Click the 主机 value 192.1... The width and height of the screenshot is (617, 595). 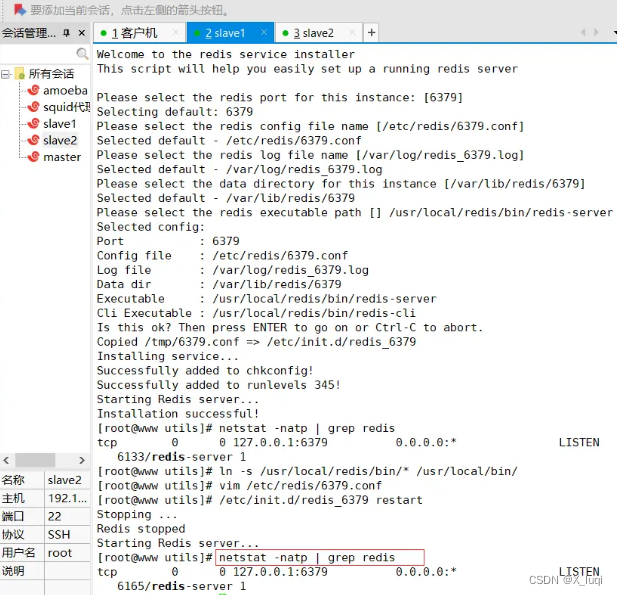(x=67, y=498)
